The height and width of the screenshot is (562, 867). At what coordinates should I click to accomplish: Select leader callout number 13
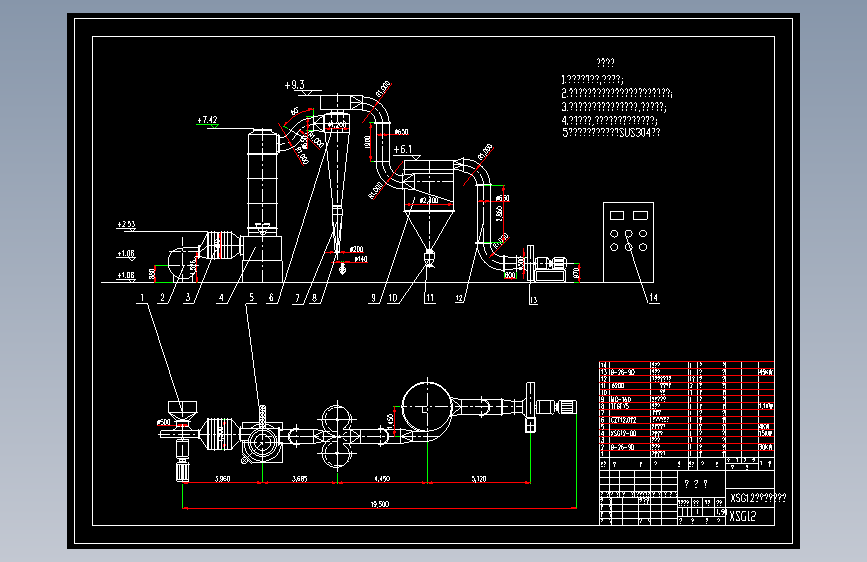pos(534,300)
